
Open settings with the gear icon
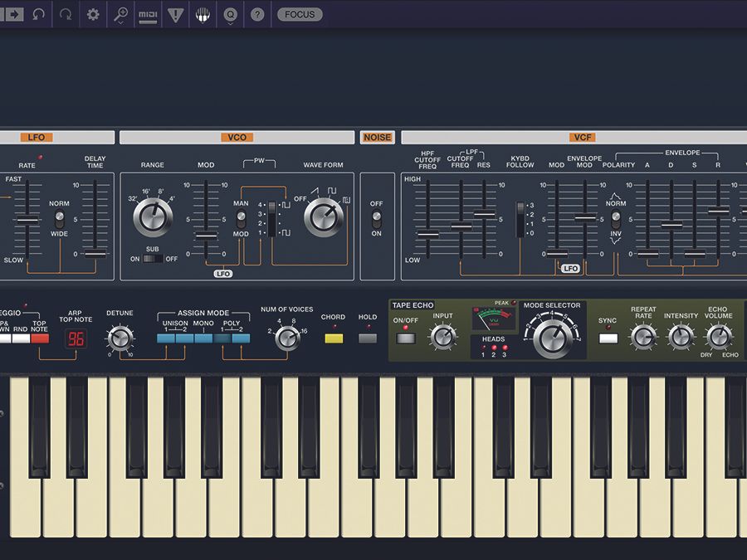tap(93, 14)
